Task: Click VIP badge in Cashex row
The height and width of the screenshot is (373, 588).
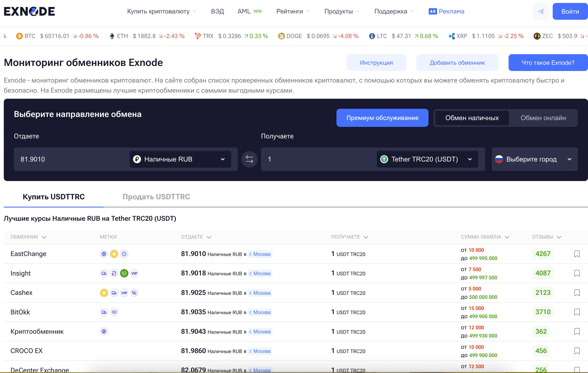Action: tap(124, 293)
